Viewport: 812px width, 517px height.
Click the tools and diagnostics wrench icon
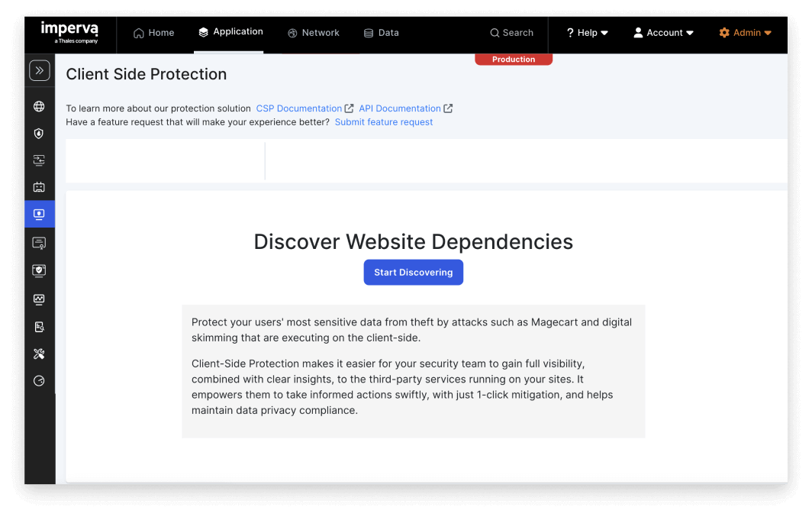pos(39,354)
